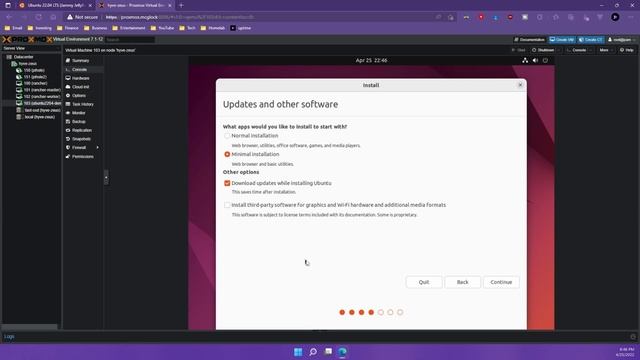Open the Ubuntu volume speaker icon
The image size is (640, 360).
[535, 60]
